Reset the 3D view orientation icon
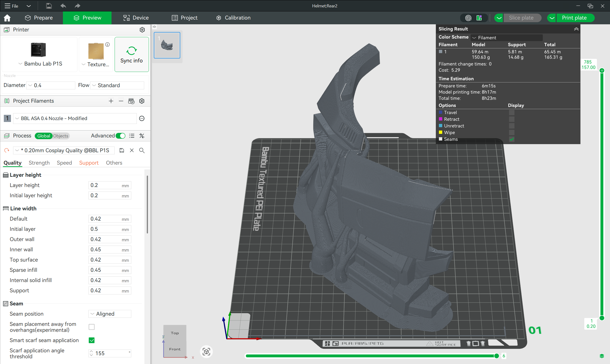 pyautogui.click(x=206, y=352)
